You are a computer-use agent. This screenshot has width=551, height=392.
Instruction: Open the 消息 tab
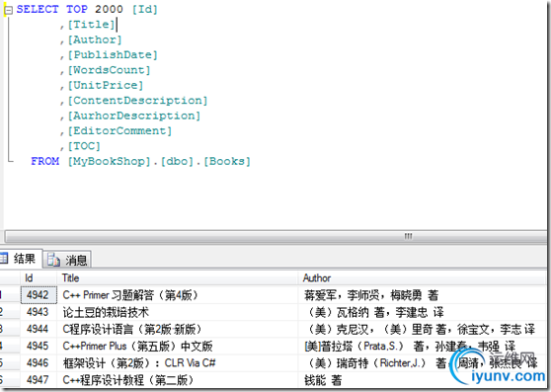(67, 260)
